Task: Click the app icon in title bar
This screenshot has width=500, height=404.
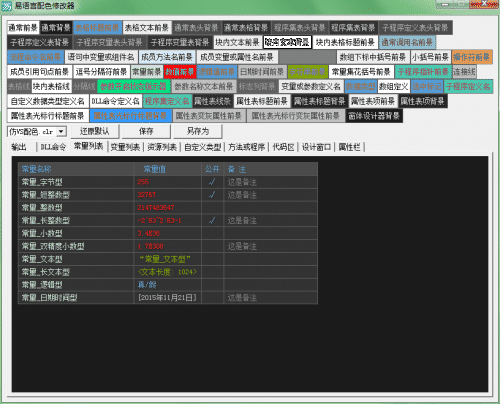Action: click(x=7, y=6)
